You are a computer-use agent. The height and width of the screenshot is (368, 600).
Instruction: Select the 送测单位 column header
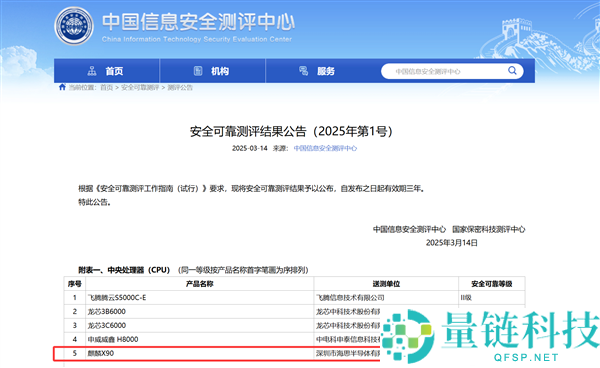coord(386,284)
